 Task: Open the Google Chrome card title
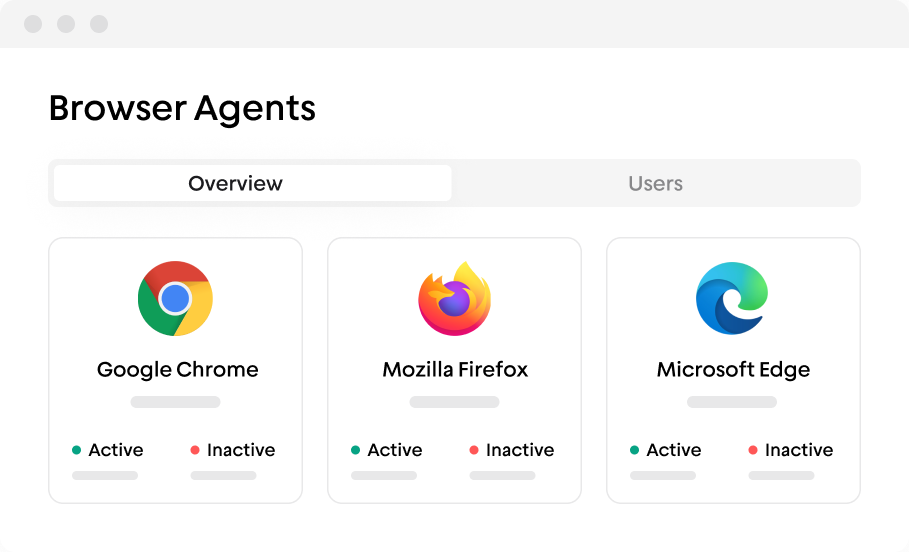point(177,370)
